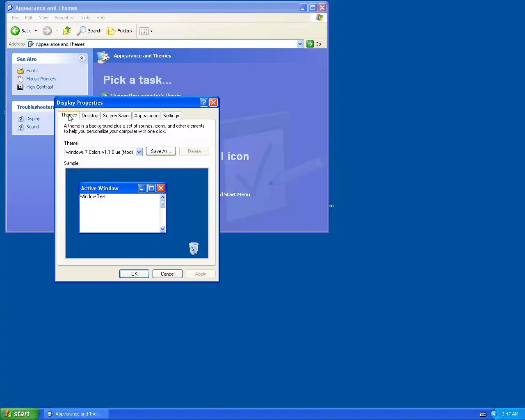
Task: Click the Appearance and Themes palette icon
Action: tap(103, 57)
